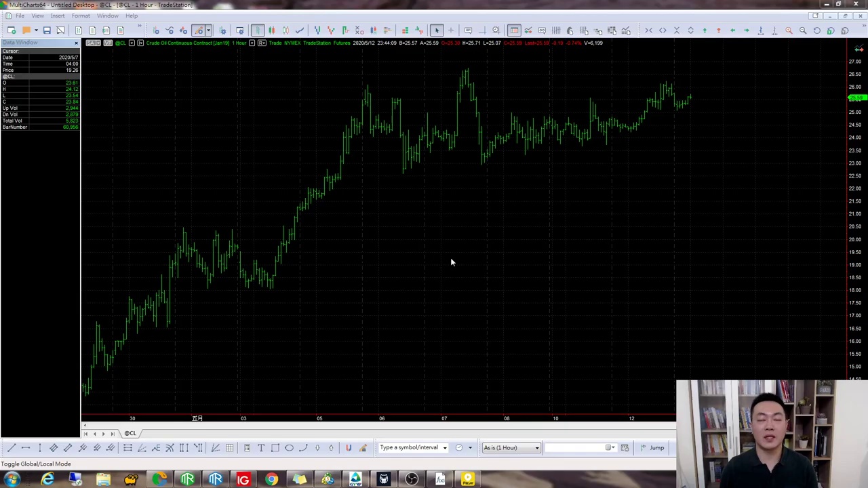Go to last workspace tab arrow

point(113,434)
